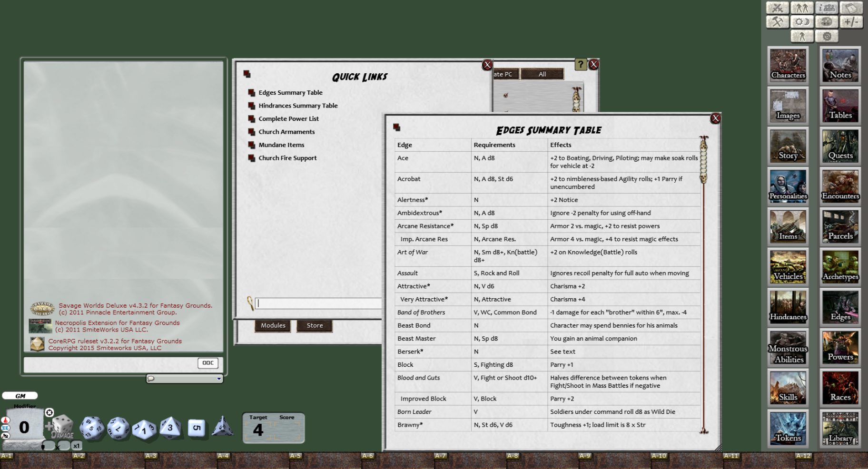Click the Modules button

[272, 326]
